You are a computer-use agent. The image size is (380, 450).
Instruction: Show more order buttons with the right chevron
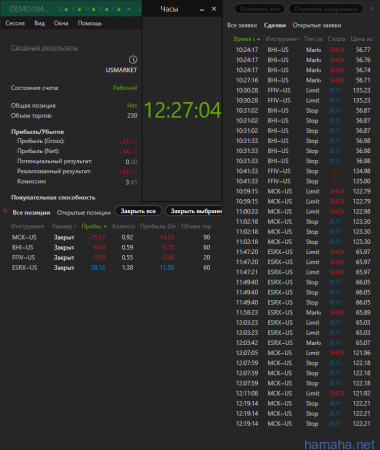coord(372,9)
